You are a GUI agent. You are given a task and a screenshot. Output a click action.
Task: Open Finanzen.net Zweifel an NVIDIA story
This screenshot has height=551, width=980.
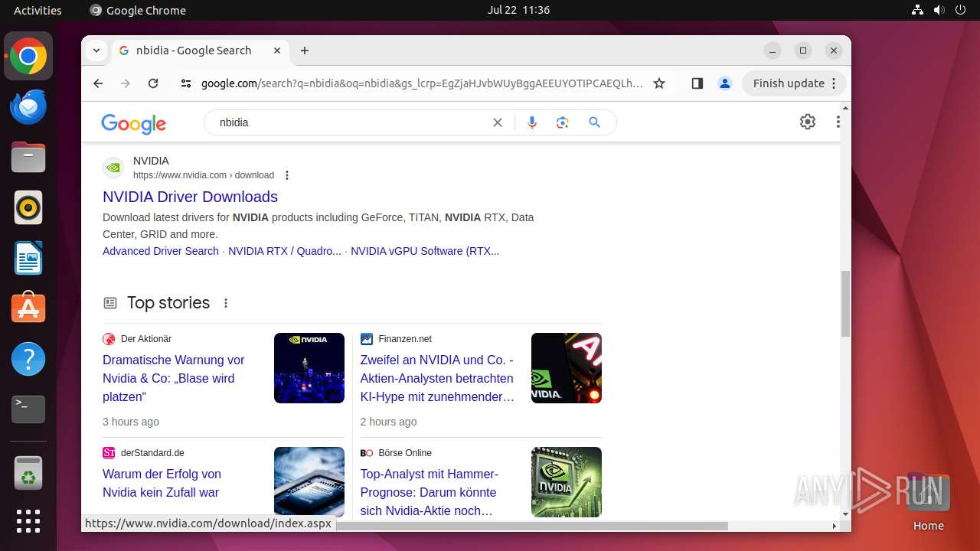(437, 378)
